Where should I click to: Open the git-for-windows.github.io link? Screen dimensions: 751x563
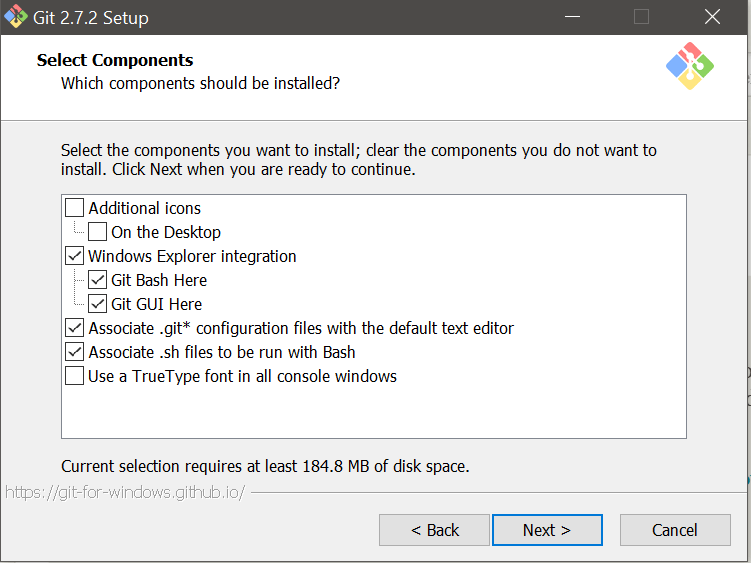point(125,493)
